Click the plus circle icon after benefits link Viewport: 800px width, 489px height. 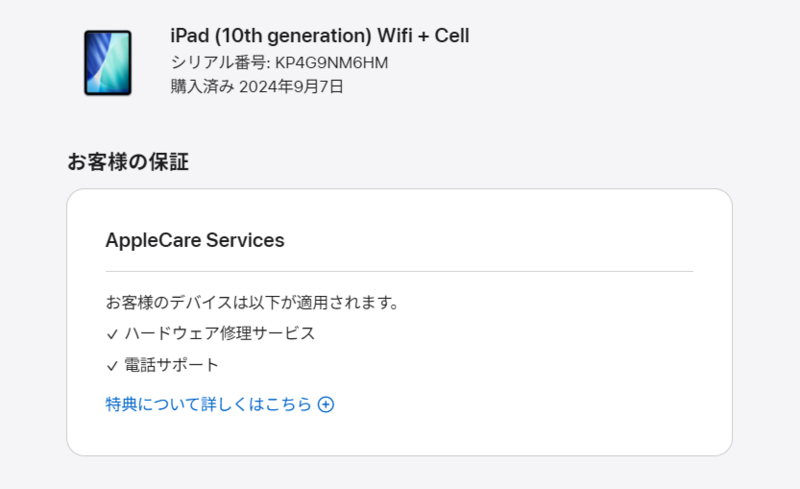[325, 405]
